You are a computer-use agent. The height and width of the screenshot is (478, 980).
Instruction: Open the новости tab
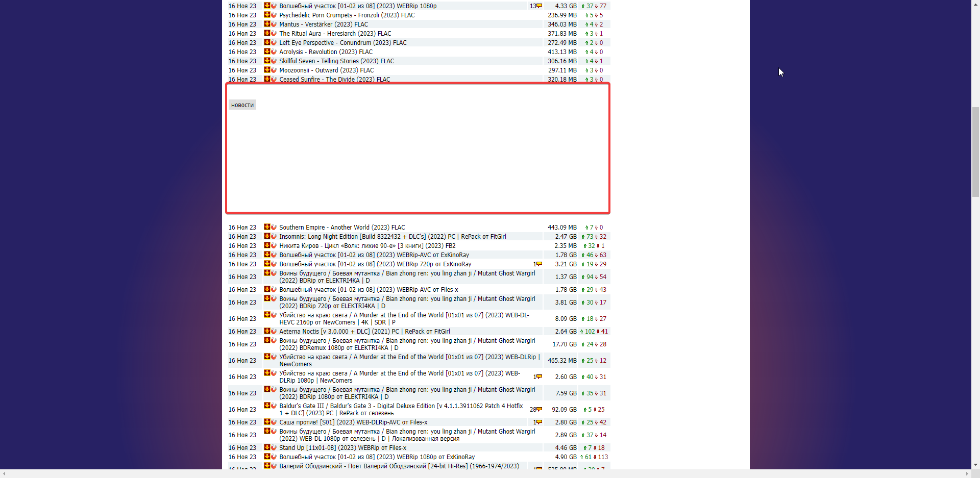(242, 105)
